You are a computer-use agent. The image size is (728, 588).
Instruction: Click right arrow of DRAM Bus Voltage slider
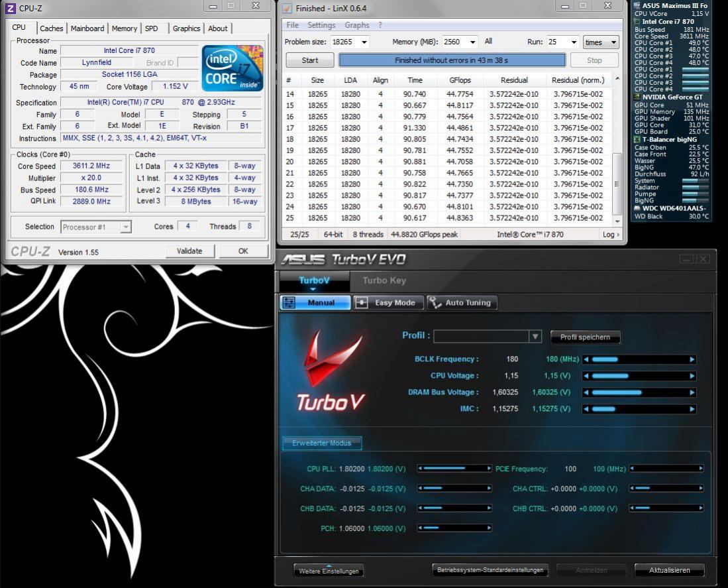[692, 392]
